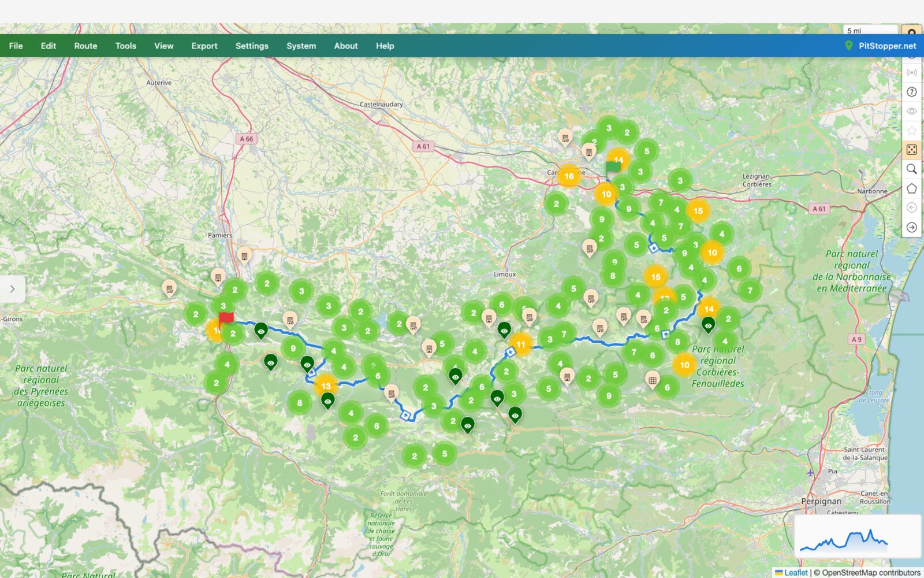Click the orange button at toolbar top
The image size is (924, 578).
pos(911,30)
